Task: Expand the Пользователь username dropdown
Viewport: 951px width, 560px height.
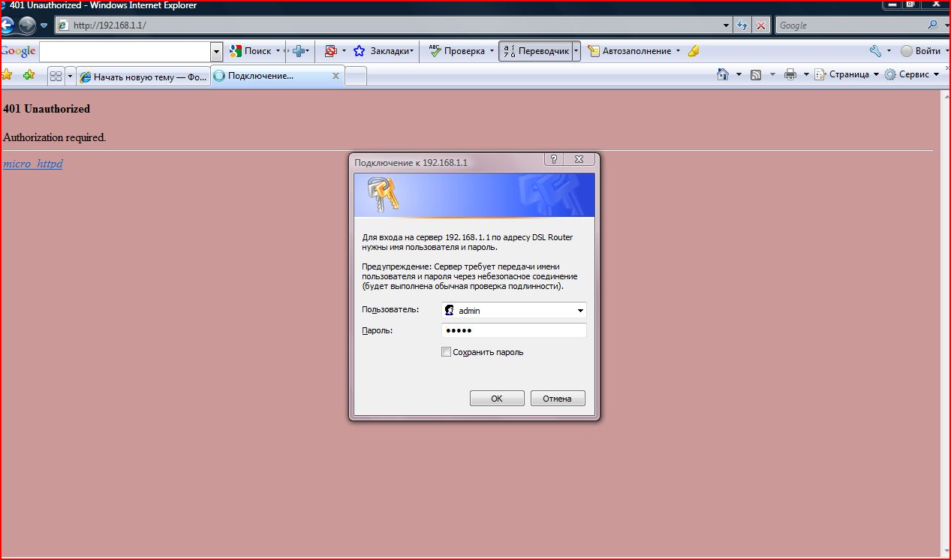Action: [x=580, y=311]
